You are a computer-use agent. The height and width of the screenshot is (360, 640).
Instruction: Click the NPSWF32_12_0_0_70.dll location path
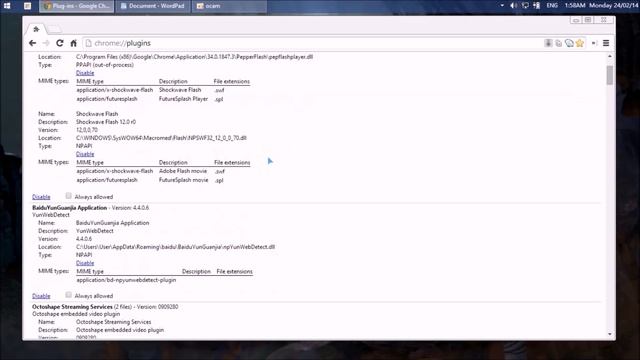coord(161,138)
